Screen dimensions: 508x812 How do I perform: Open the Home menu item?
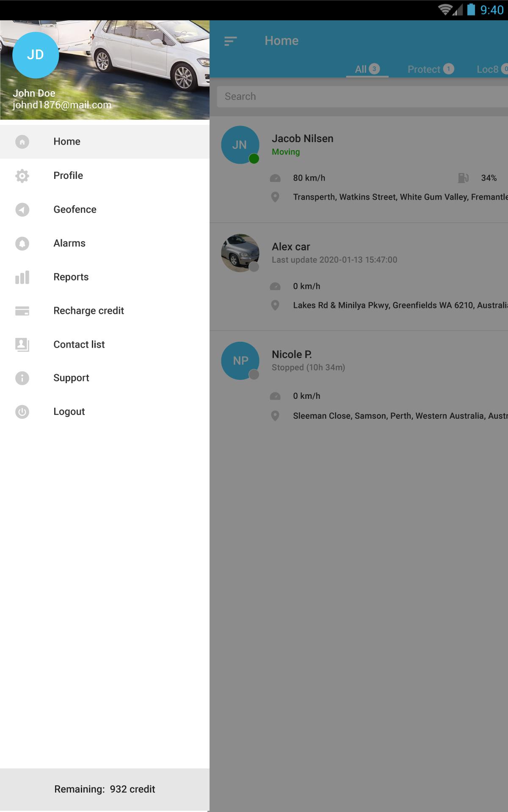105,142
